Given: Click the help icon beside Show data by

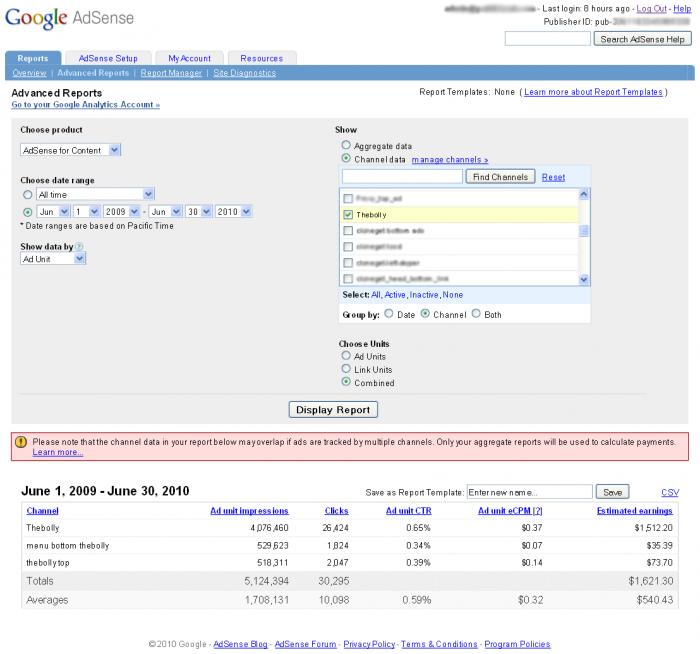Looking at the screenshot, I should click(79, 246).
